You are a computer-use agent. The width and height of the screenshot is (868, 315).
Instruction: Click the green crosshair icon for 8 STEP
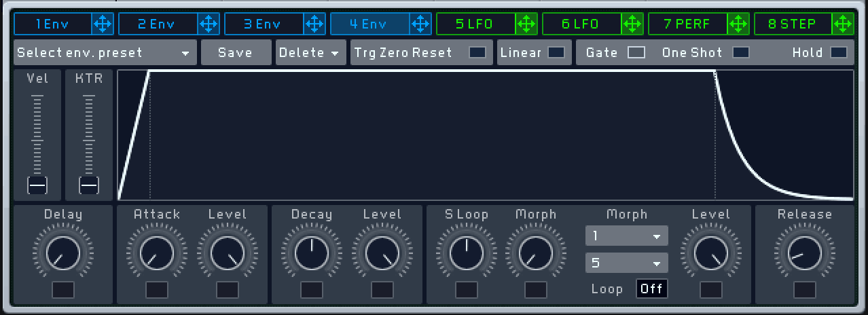pyautogui.click(x=844, y=24)
